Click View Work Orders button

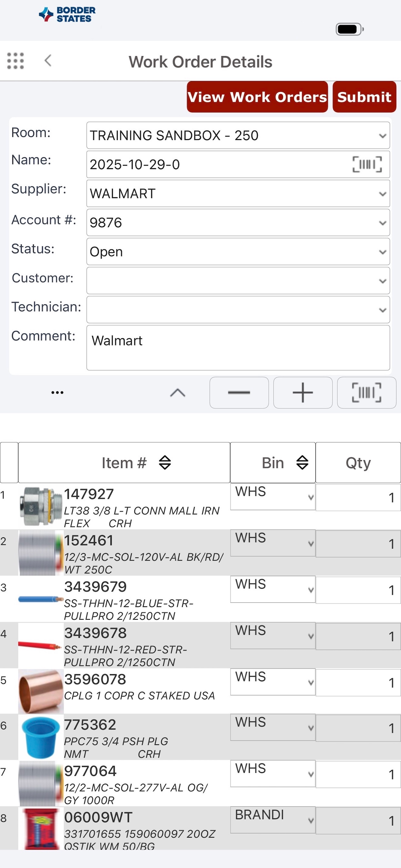coord(257,97)
